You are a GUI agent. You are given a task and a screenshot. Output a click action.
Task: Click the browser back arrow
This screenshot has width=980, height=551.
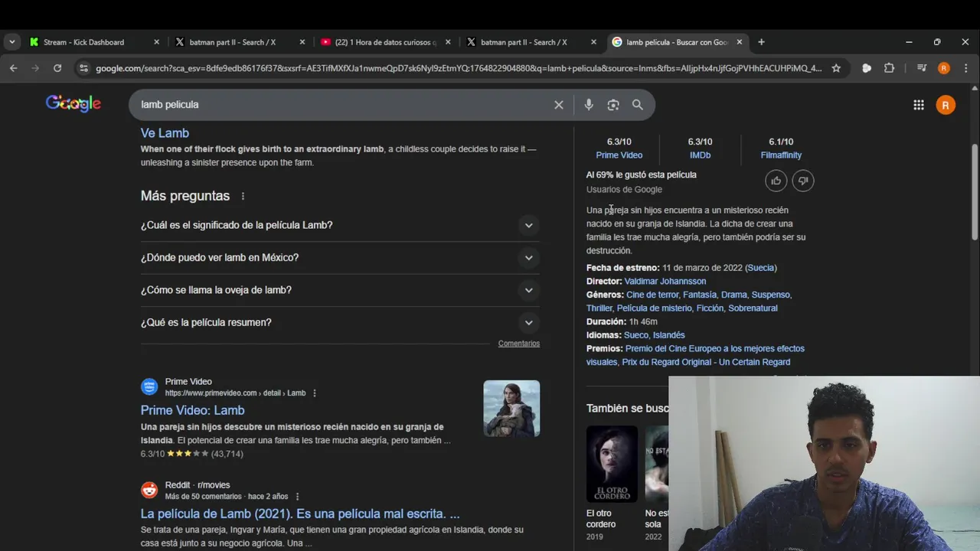(x=13, y=68)
